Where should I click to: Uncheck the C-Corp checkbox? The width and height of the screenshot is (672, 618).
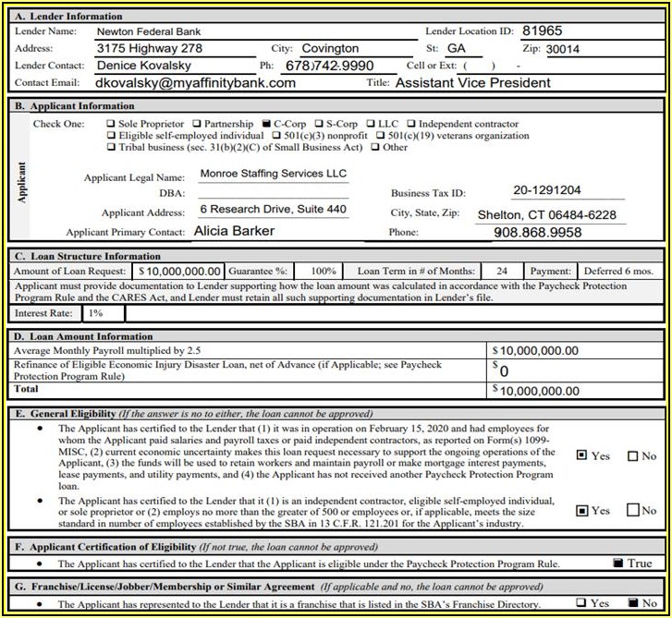265,124
